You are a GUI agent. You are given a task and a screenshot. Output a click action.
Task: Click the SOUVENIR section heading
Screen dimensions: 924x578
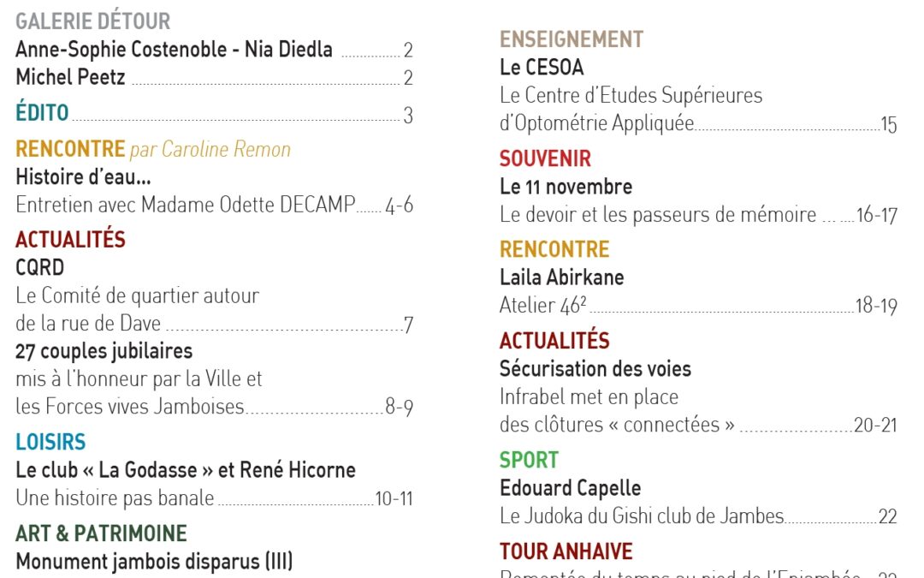click(x=545, y=158)
